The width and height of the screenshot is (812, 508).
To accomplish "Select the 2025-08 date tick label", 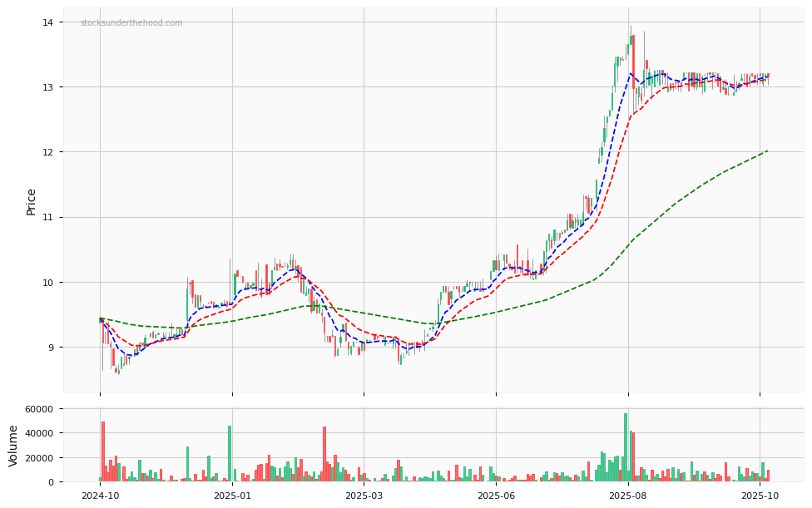I will [x=628, y=496].
